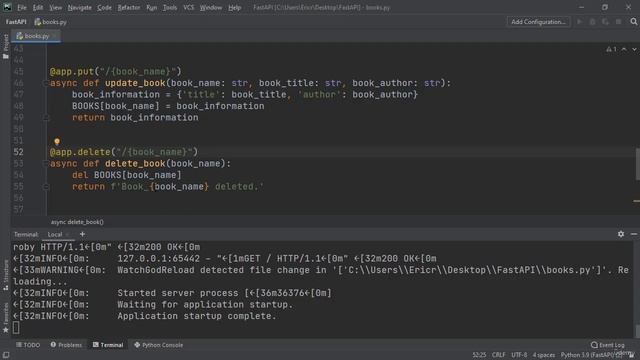Collapse the update_book function fold marker
Viewport: 640px width, 360px height.
[x=45, y=83]
